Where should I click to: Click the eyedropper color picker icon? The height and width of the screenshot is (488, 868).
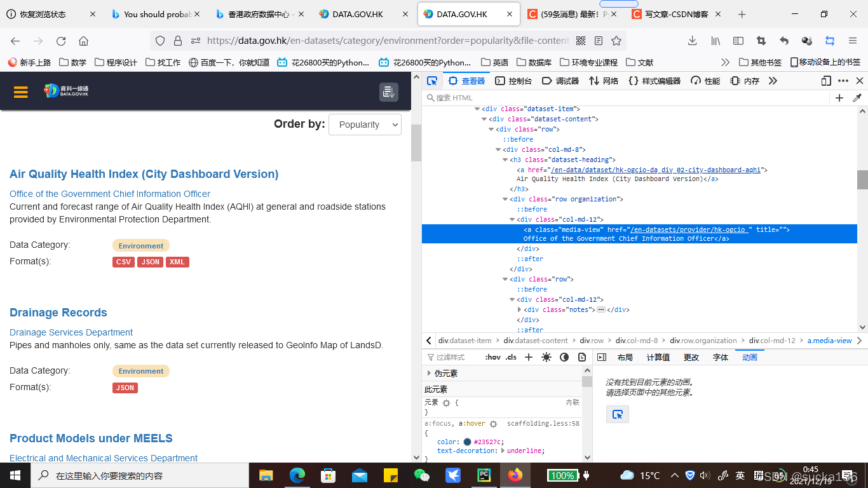tap(857, 98)
